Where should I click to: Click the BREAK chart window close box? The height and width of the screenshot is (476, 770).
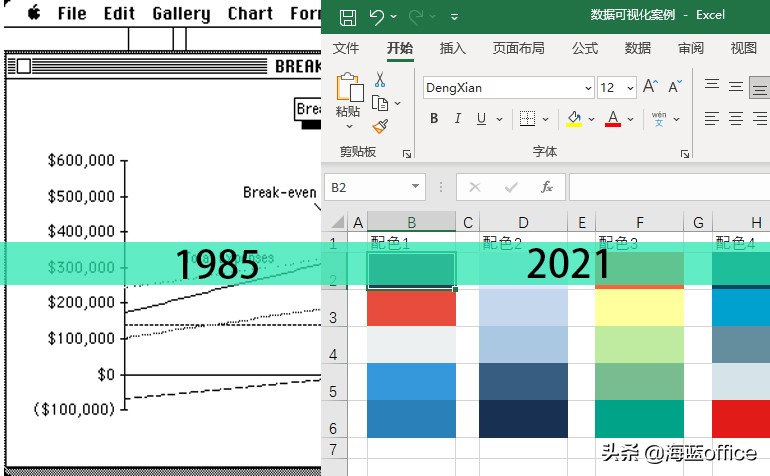tap(24, 66)
